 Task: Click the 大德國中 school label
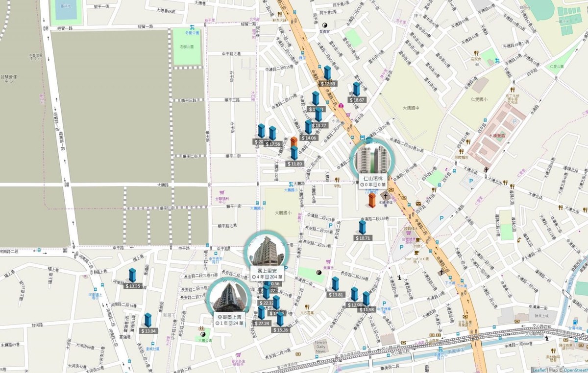pos(411,108)
